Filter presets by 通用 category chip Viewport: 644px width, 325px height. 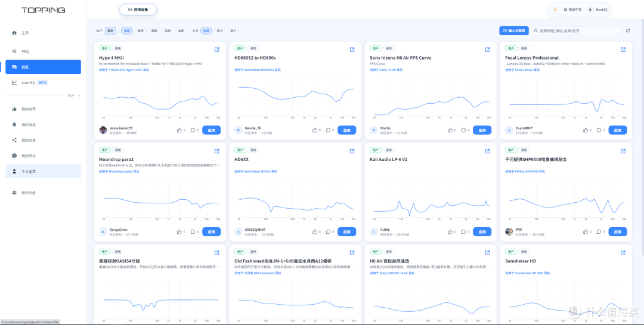coord(154,31)
